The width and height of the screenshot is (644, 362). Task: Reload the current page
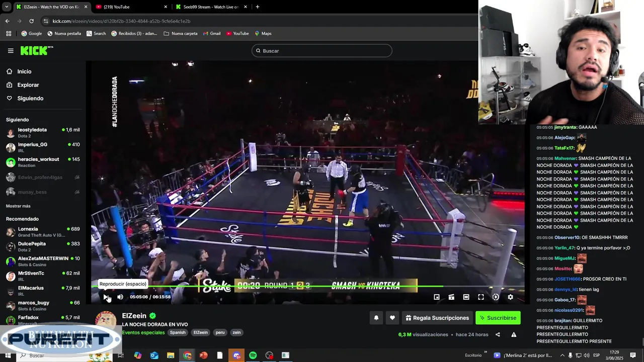pos(31,21)
